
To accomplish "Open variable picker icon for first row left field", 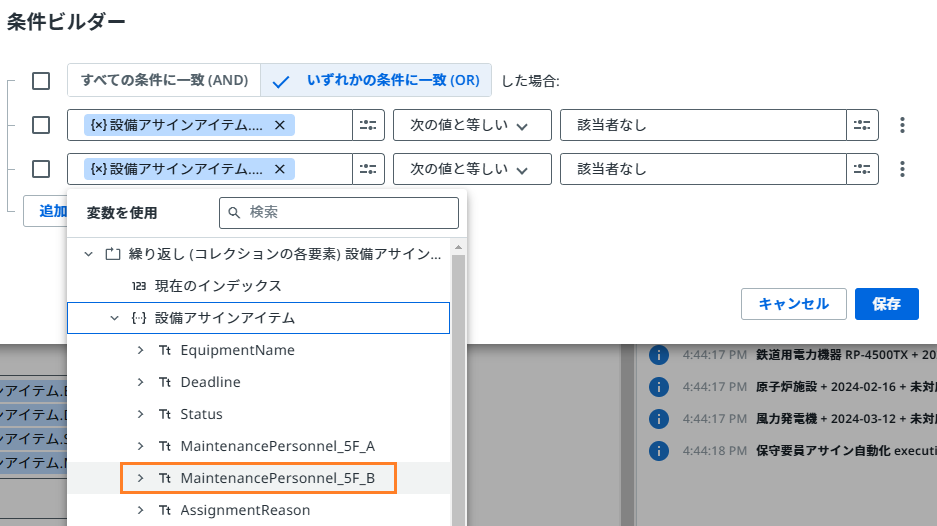I will [x=368, y=125].
